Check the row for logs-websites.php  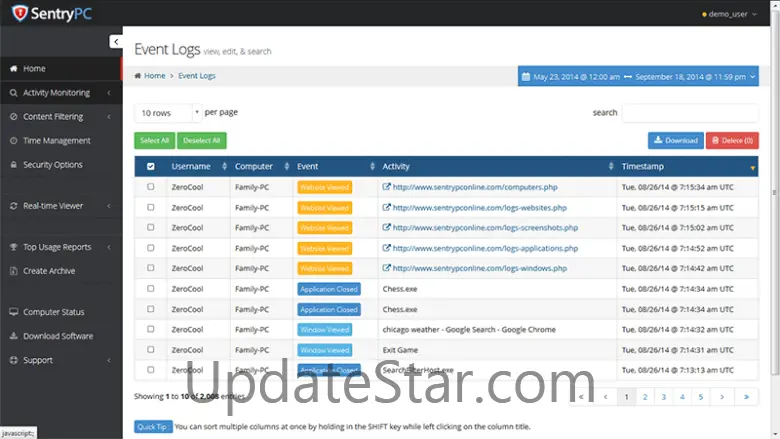(x=151, y=207)
